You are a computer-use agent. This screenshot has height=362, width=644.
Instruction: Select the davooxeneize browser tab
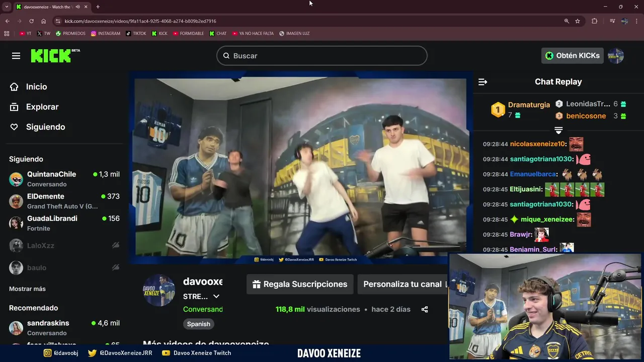(x=51, y=7)
